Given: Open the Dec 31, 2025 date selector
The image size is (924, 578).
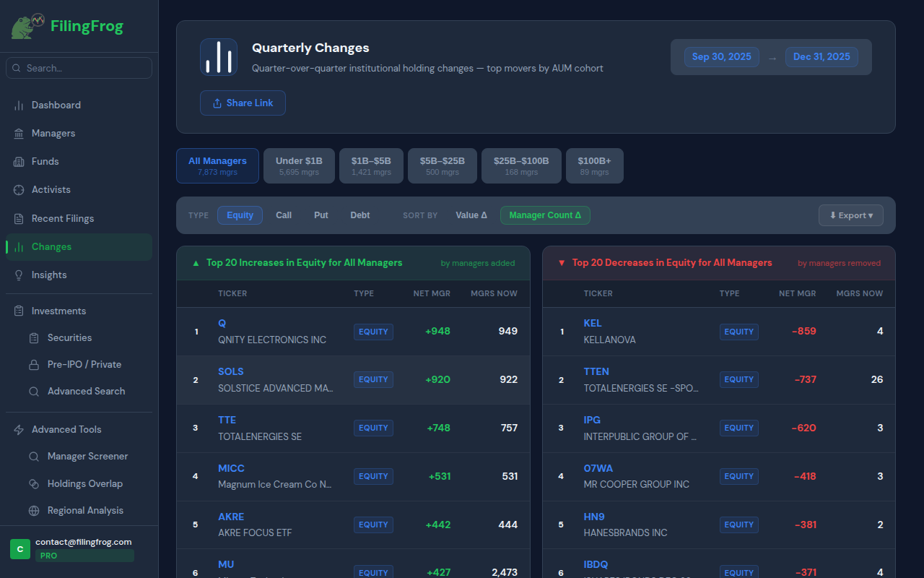Looking at the screenshot, I should [821, 56].
